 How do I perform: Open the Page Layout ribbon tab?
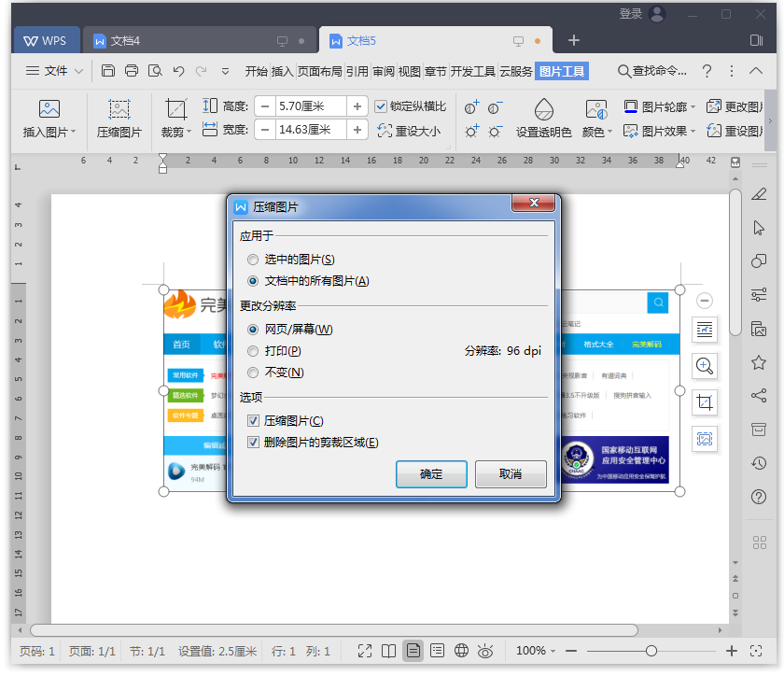[319, 72]
